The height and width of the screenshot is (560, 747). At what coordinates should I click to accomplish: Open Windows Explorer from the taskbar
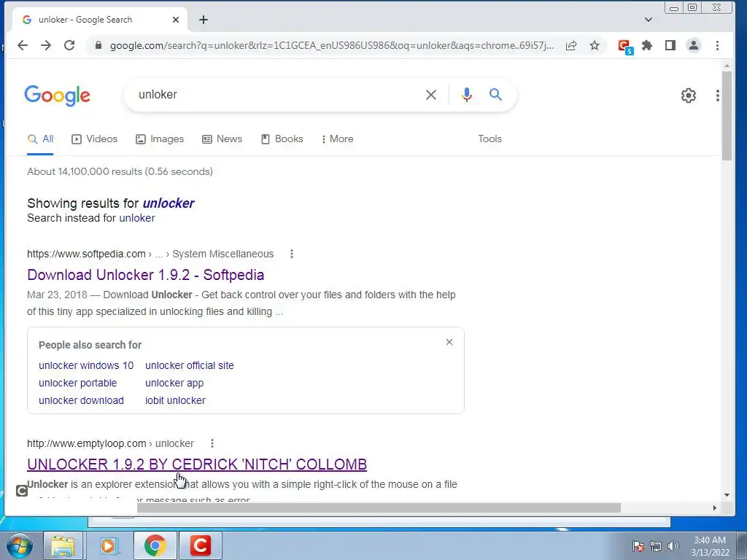63,545
